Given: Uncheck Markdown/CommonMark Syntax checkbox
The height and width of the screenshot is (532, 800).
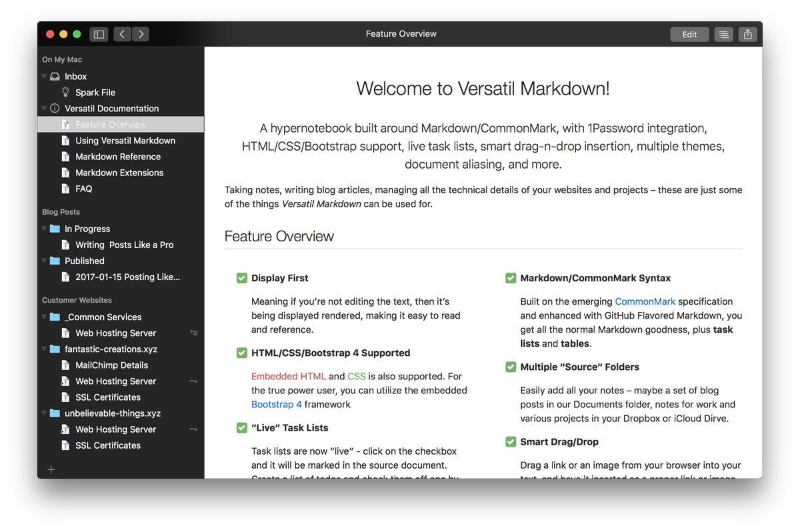Looking at the screenshot, I should tap(511, 278).
